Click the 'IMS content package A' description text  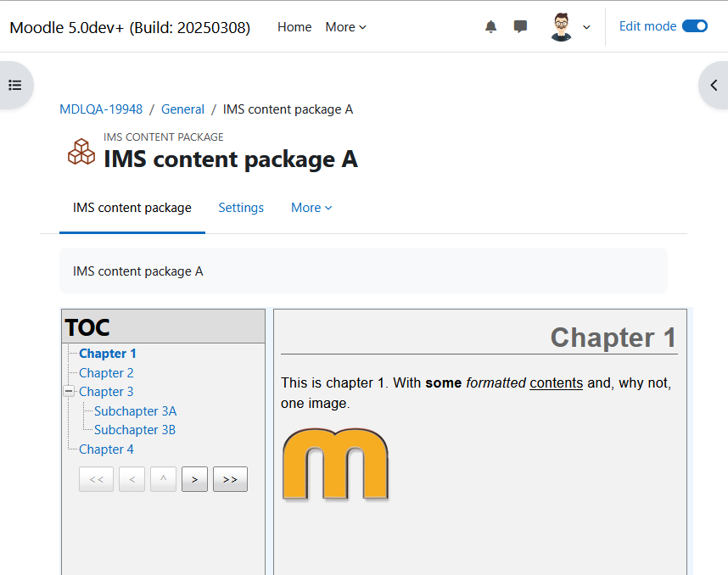(138, 271)
